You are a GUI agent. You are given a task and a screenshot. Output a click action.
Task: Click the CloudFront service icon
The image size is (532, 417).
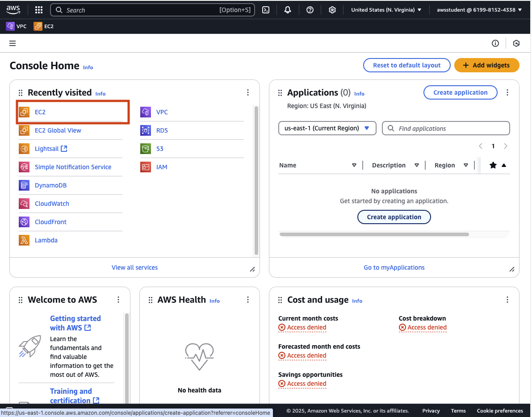coord(24,222)
